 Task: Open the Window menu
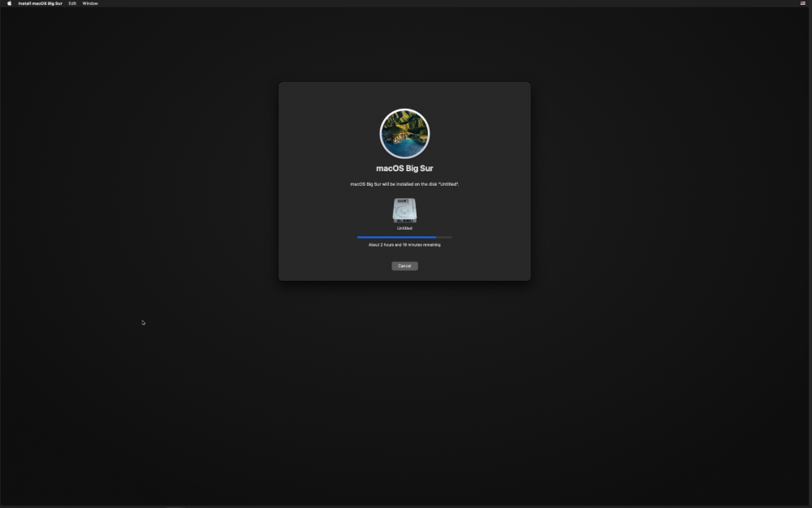point(90,3)
